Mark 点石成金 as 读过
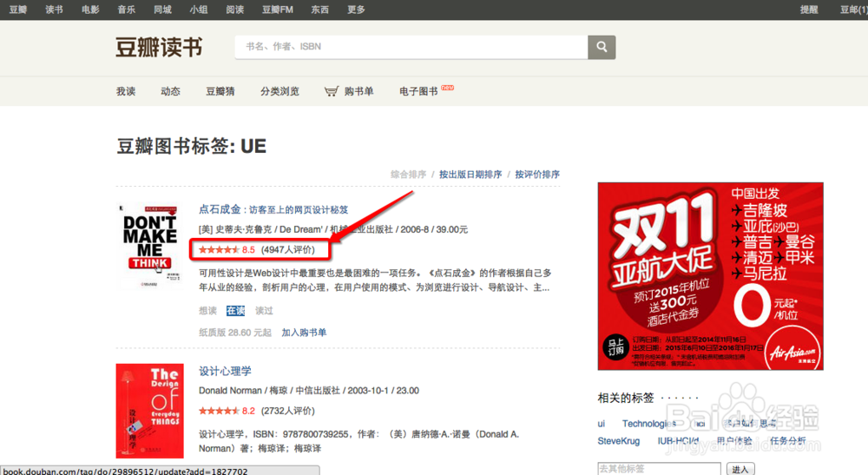The height and width of the screenshot is (475, 868). (264, 311)
